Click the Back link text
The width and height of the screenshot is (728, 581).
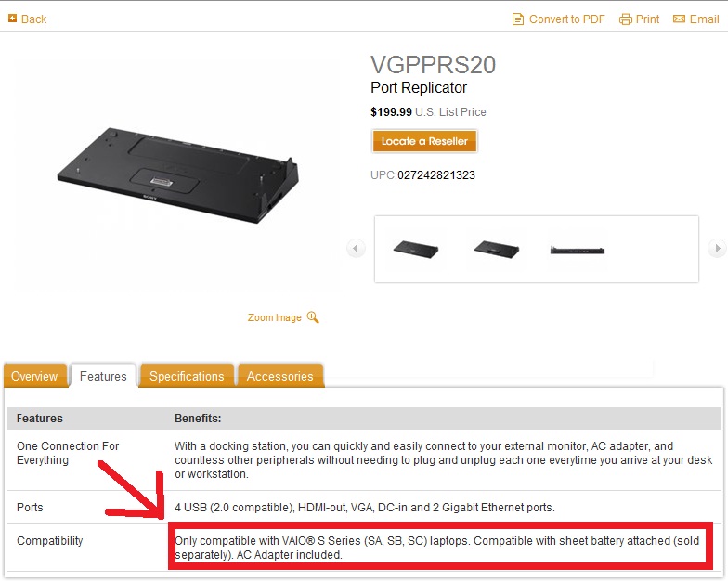click(x=33, y=19)
